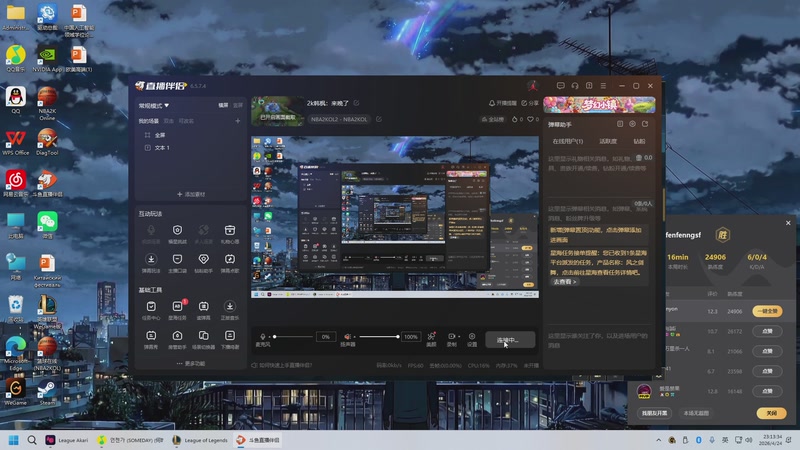800x450 pixels.
Task: Switch to 横屏 landscape layout tab
Action: [223, 105]
